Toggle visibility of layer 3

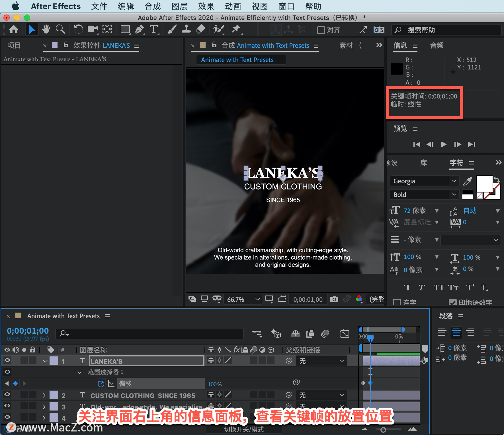[x=7, y=406]
